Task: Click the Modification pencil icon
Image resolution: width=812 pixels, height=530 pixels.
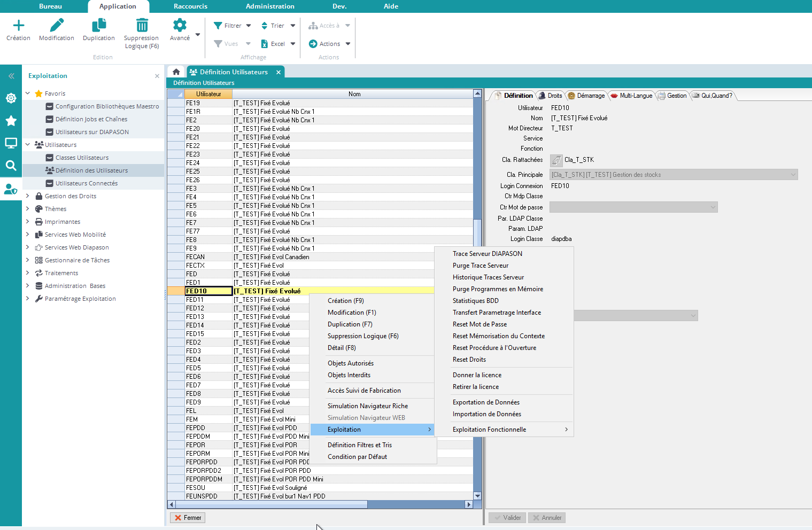Action: pos(56,26)
